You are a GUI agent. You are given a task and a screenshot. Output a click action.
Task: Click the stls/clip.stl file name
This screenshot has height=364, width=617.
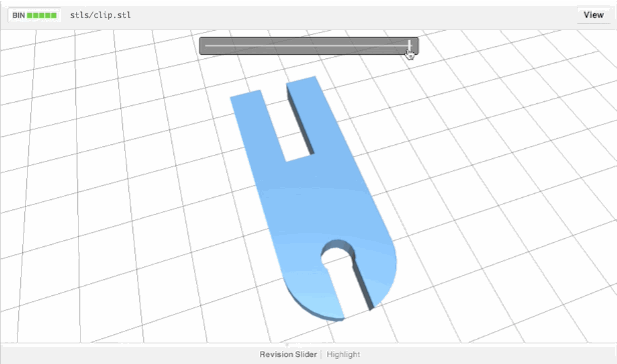tap(100, 15)
